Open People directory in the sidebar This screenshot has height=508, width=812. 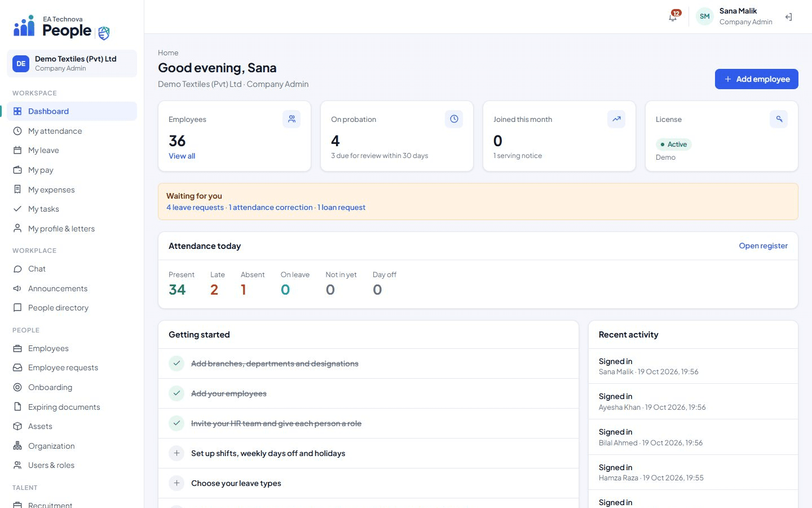(72, 308)
